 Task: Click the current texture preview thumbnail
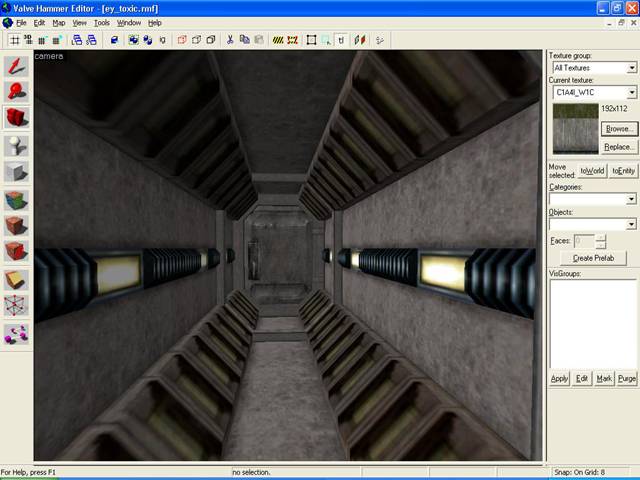coord(574,128)
